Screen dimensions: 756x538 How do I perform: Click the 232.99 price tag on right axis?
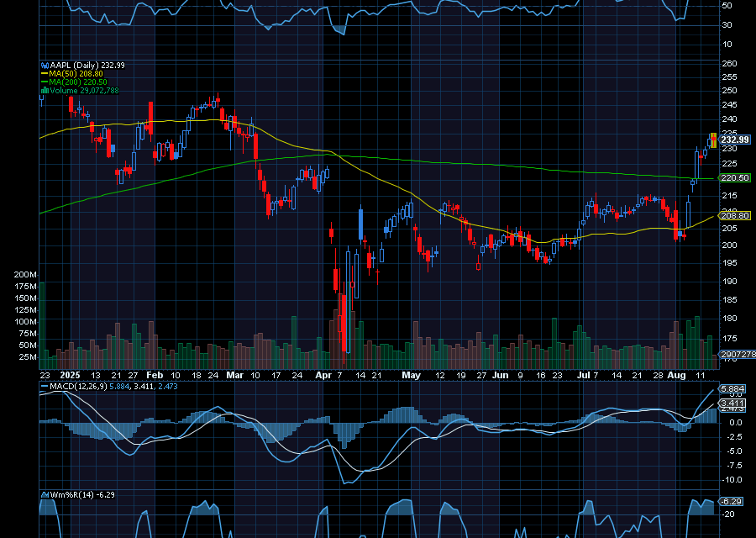pyautogui.click(x=735, y=140)
